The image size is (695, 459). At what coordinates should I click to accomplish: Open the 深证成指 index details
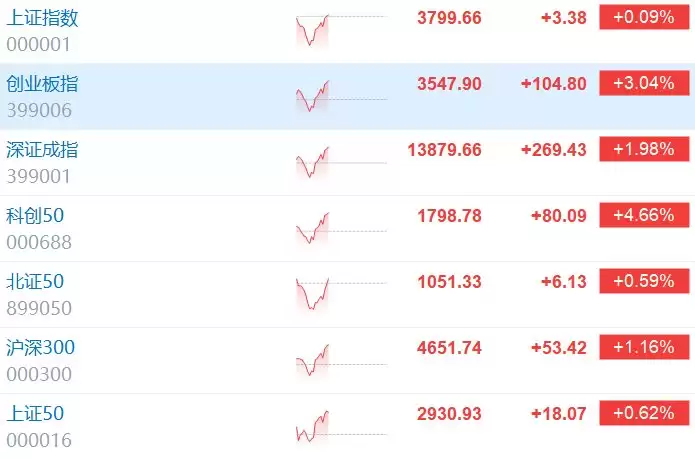(43, 150)
